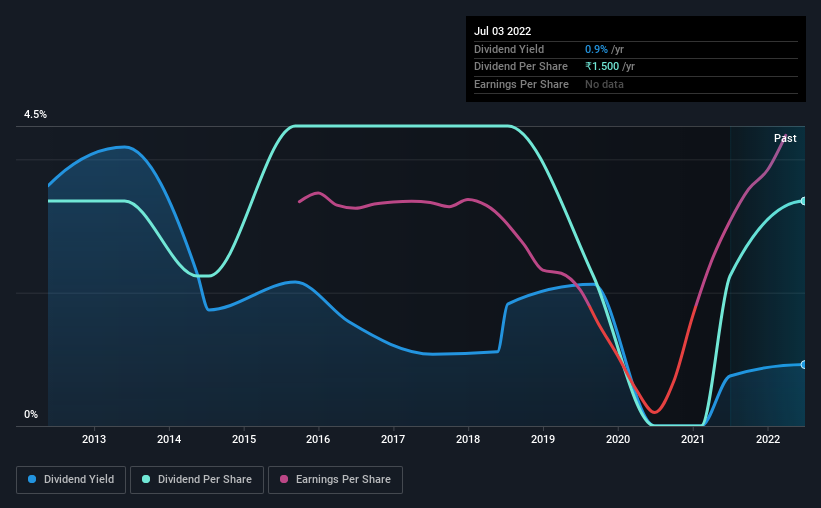
Task: Click the 0.9% dividend yield value
Action: tap(596, 49)
